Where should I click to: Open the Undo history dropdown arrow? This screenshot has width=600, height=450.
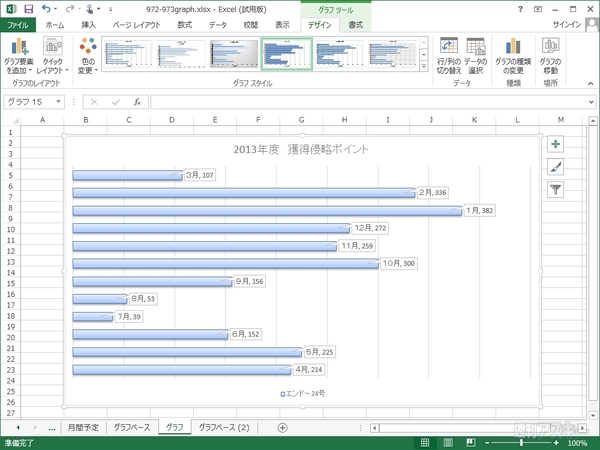[56, 9]
